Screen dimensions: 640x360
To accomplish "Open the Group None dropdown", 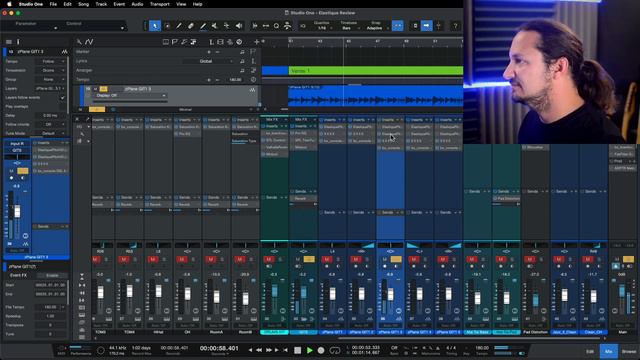I will tap(50, 80).
